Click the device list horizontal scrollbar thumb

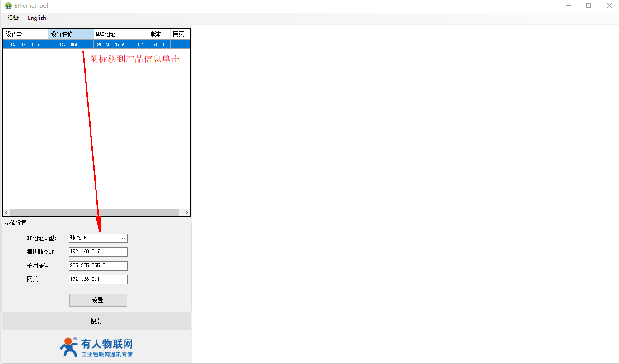[x=95, y=212]
